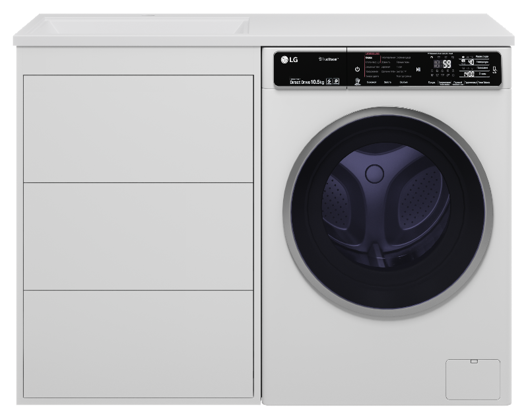This screenshot has height=420, width=528.
Task: Tap the temperature display showing 40
Action: pos(469,61)
